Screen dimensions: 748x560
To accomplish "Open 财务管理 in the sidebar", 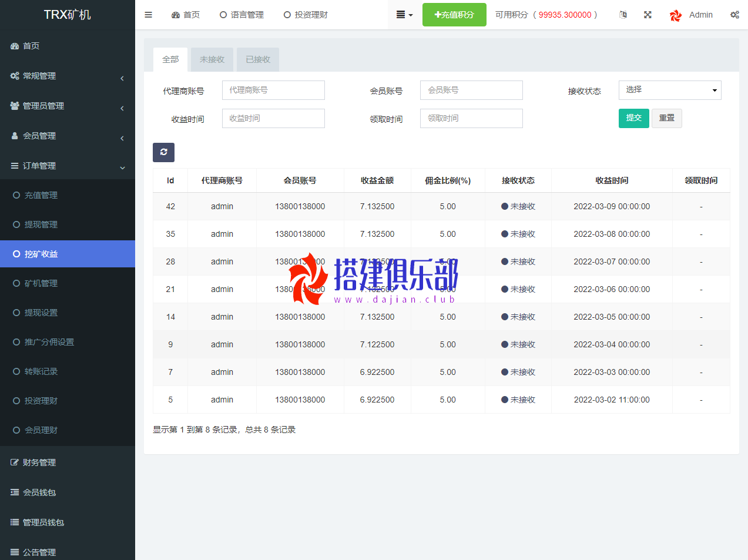I will pos(68,462).
